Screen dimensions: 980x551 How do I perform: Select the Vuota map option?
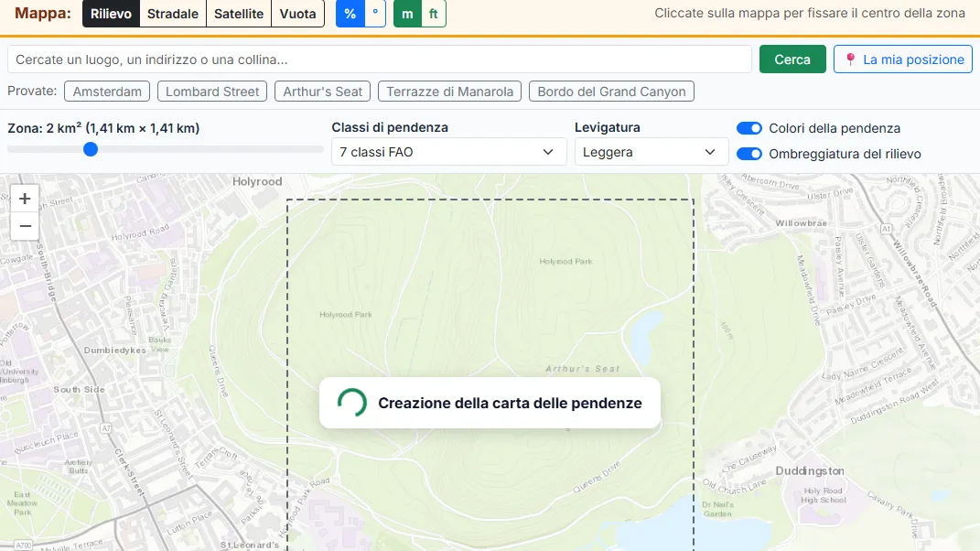tap(297, 14)
